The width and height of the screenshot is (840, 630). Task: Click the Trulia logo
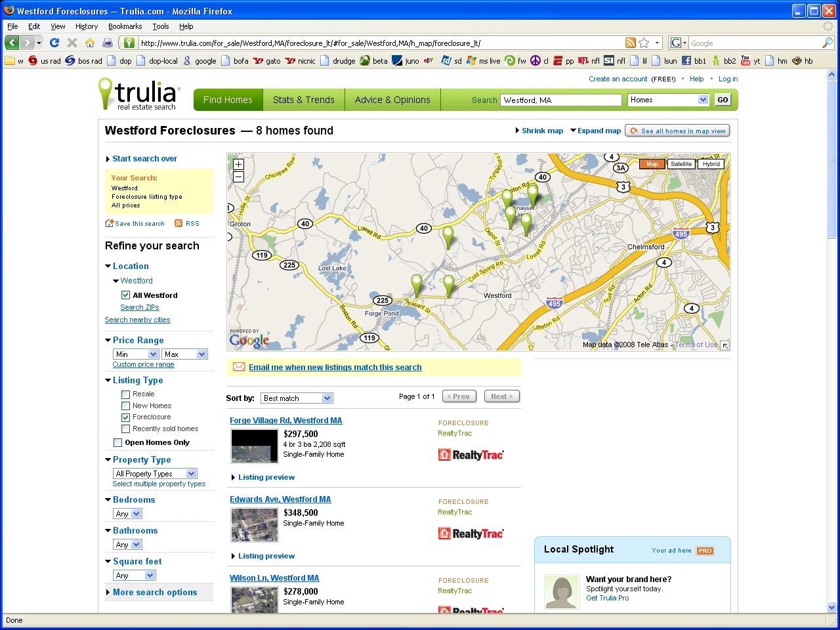click(x=138, y=94)
